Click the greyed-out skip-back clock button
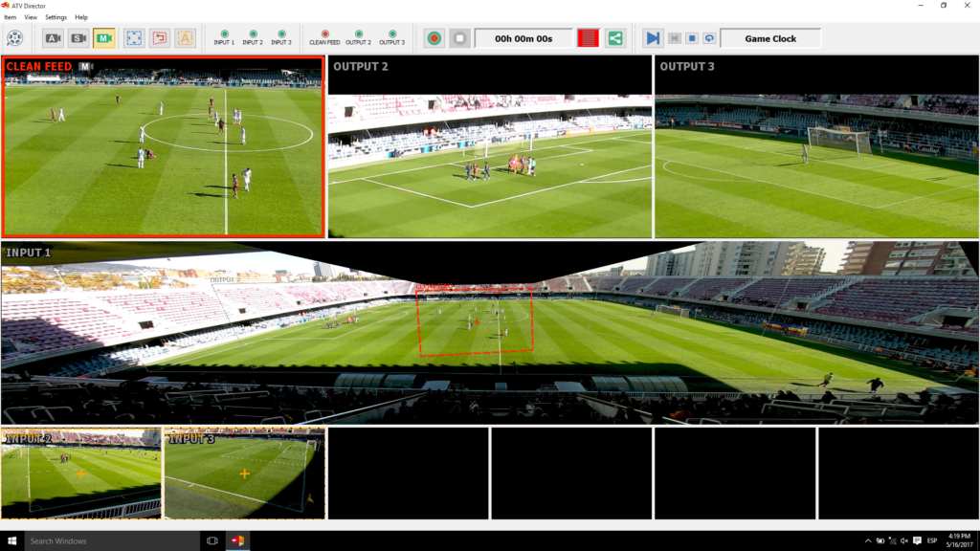 pyautogui.click(x=675, y=38)
